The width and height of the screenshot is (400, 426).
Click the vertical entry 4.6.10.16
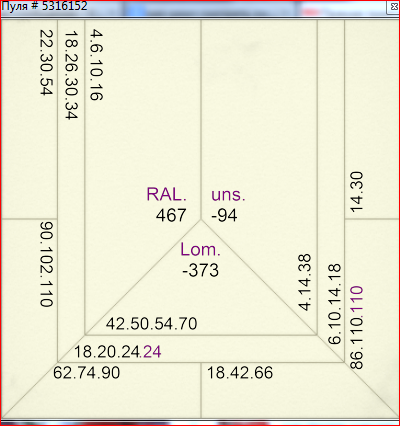(x=96, y=65)
